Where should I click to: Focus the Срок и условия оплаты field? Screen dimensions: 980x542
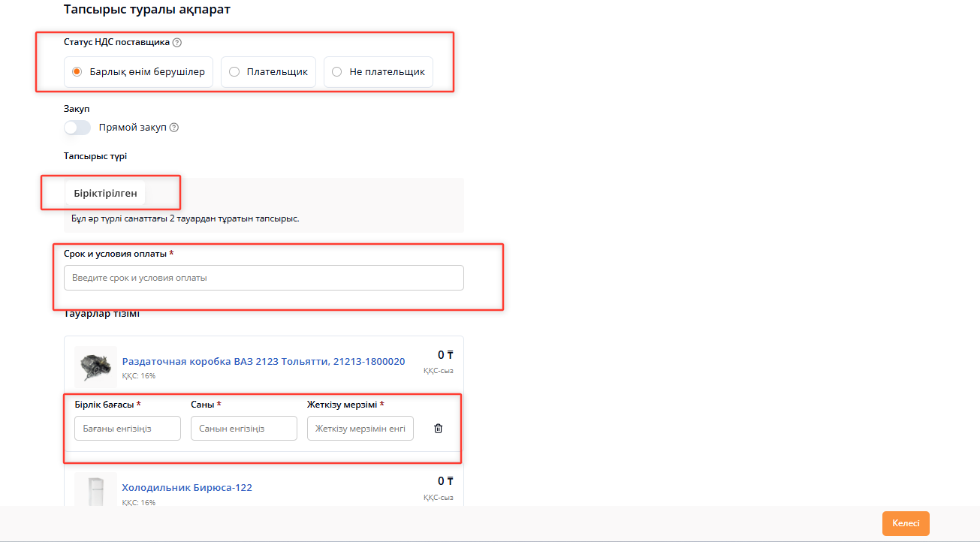click(x=264, y=278)
